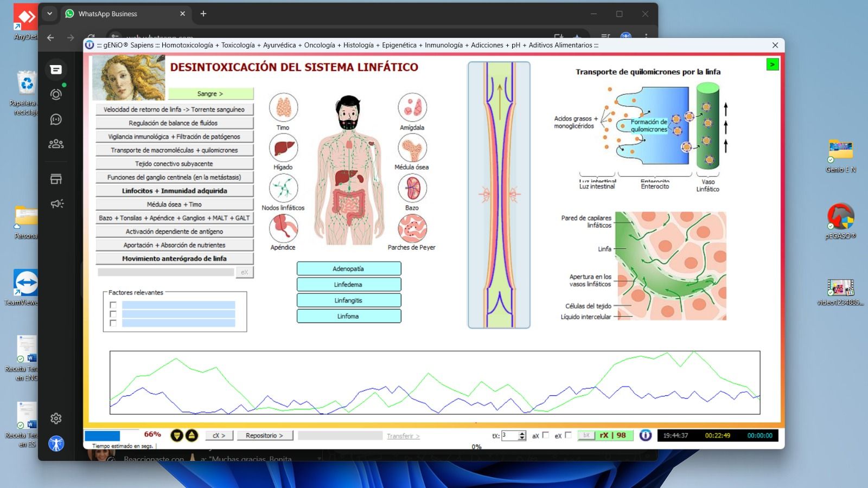Click the Linfedema button
The height and width of the screenshot is (488, 868).
348,285
